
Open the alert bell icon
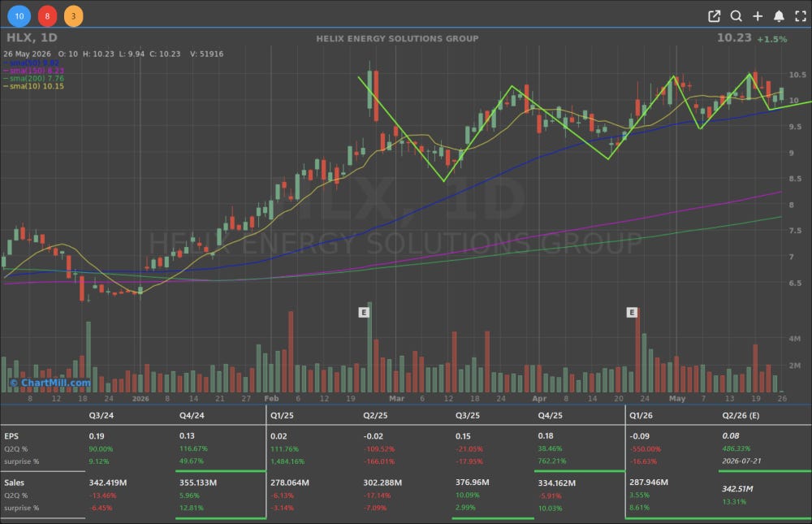(x=779, y=16)
